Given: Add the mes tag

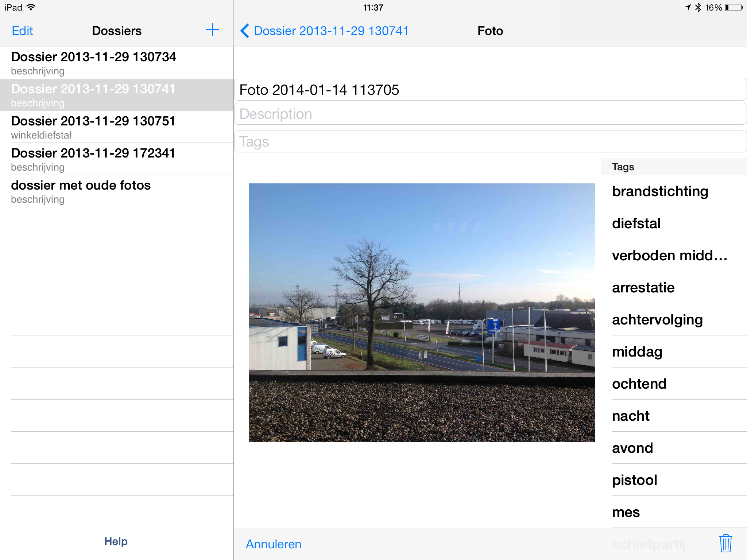Looking at the screenshot, I should pos(674,512).
